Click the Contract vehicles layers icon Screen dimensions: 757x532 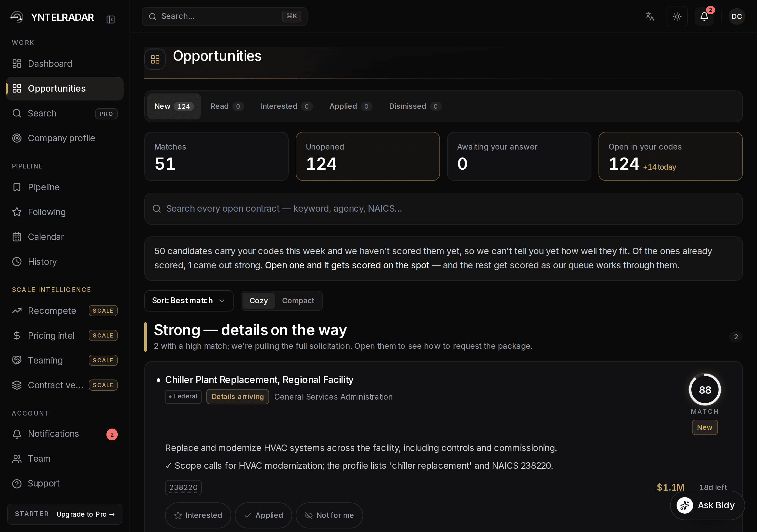tap(17, 385)
